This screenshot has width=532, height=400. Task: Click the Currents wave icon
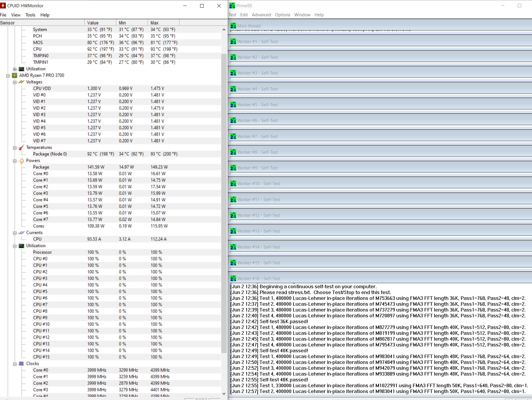tap(22, 233)
